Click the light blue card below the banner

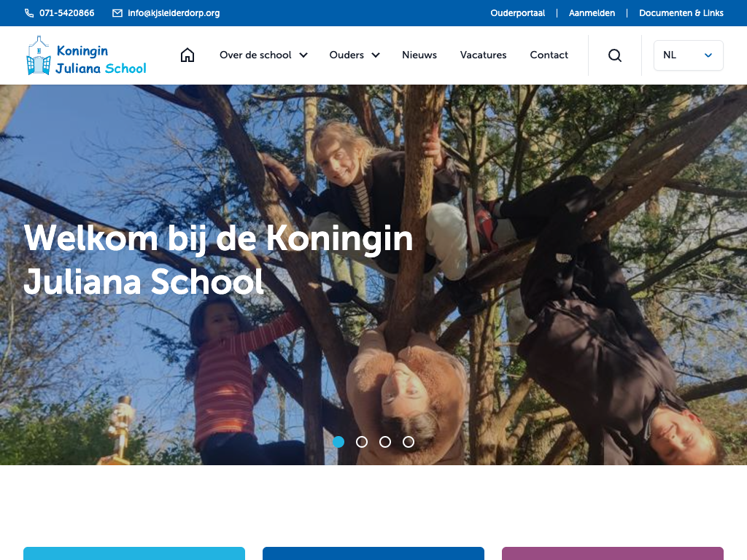pos(134,553)
